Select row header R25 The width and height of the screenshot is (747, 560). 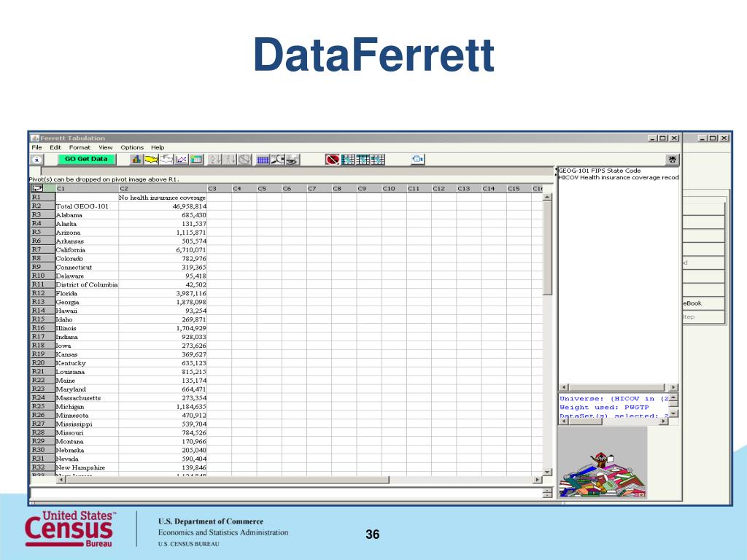[x=43, y=407]
